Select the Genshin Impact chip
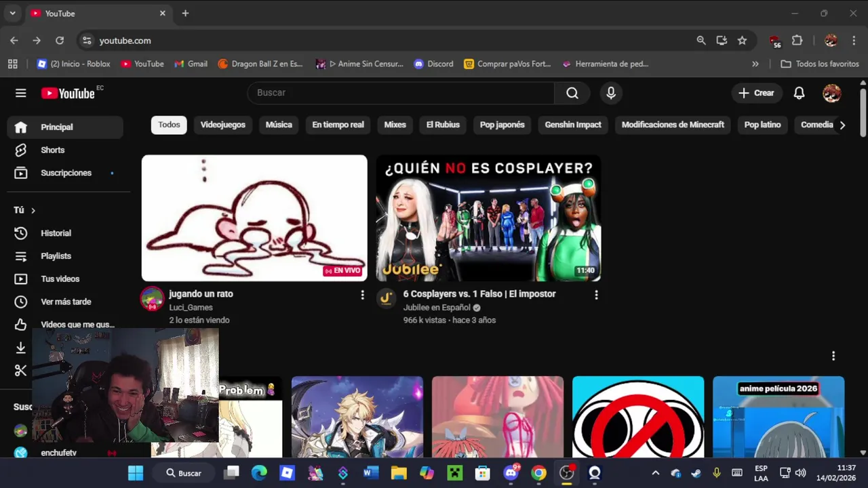 click(x=573, y=125)
